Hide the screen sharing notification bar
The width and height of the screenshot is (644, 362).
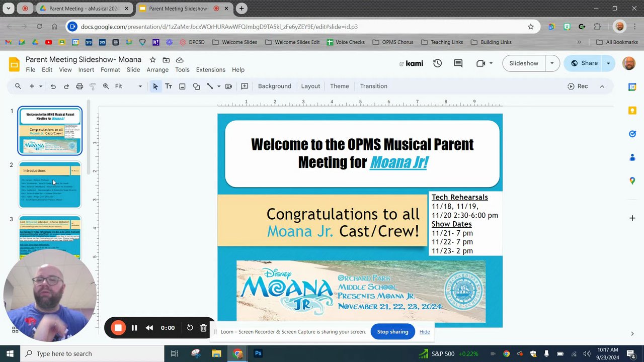pos(425,332)
